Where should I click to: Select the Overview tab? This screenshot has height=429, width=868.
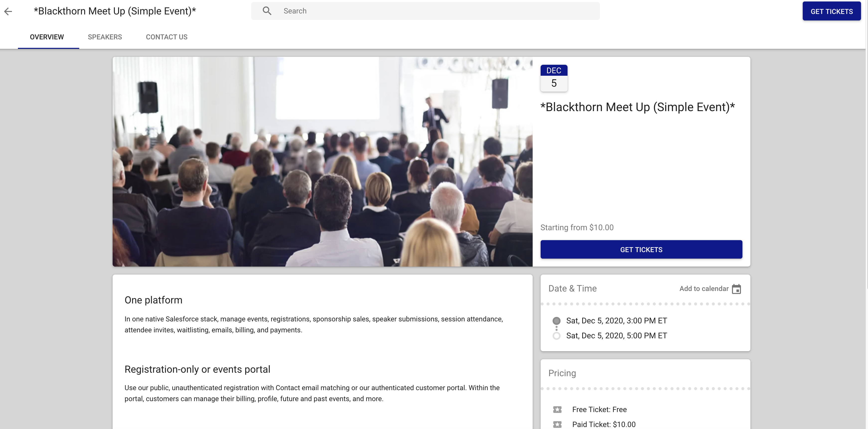[x=47, y=37]
